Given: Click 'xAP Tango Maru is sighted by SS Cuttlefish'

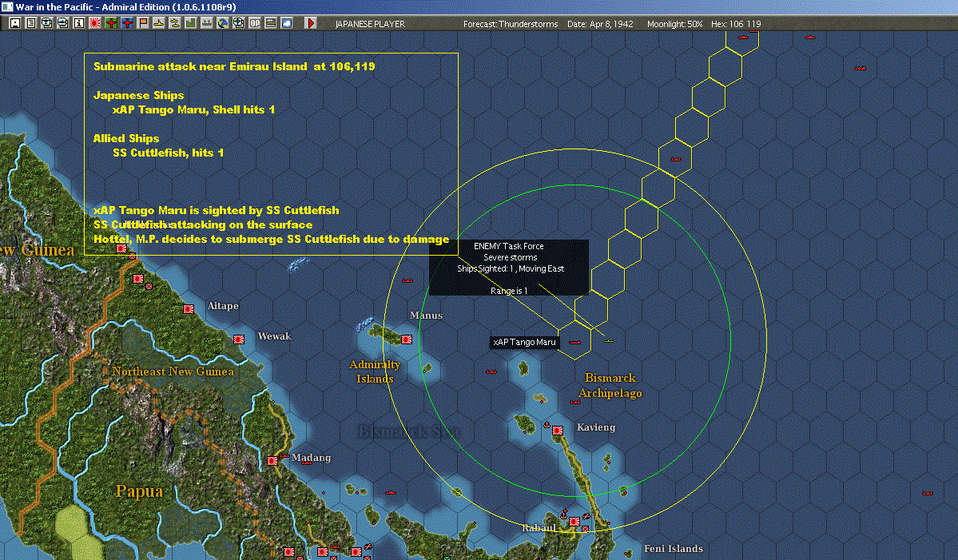Looking at the screenshot, I should tap(217, 210).
